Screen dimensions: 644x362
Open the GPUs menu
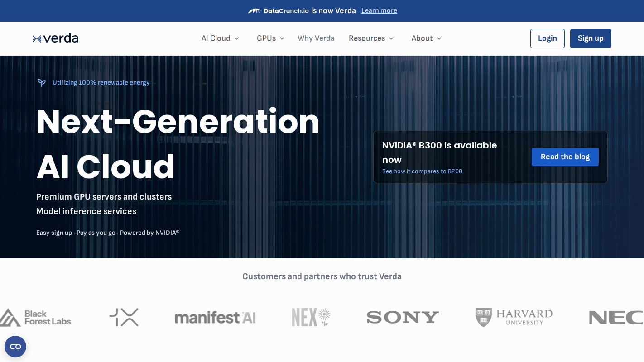coord(270,38)
